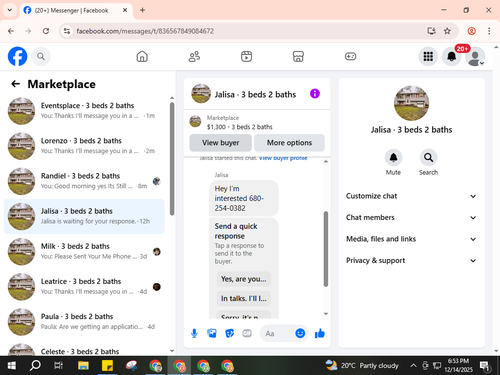500x375 pixels.
Task: Open Windows taskbar search
Action: pyautogui.click(x=35, y=366)
